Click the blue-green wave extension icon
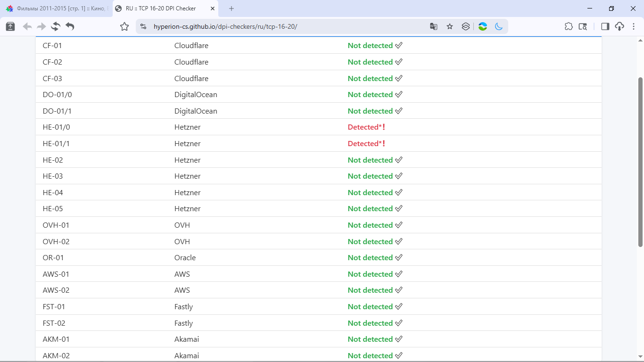The width and height of the screenshot is (644, 362). 482,26
